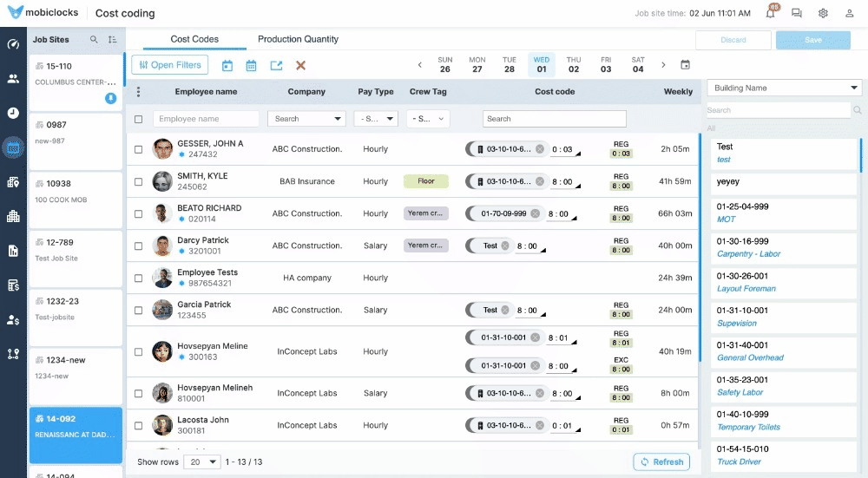The image size is (868, 478).
Task: Open the settings gear icon
Action: click(x=823, y=13)
